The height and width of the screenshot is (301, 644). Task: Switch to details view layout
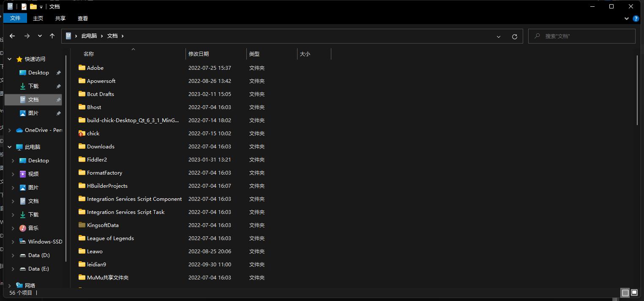point(625,293)
